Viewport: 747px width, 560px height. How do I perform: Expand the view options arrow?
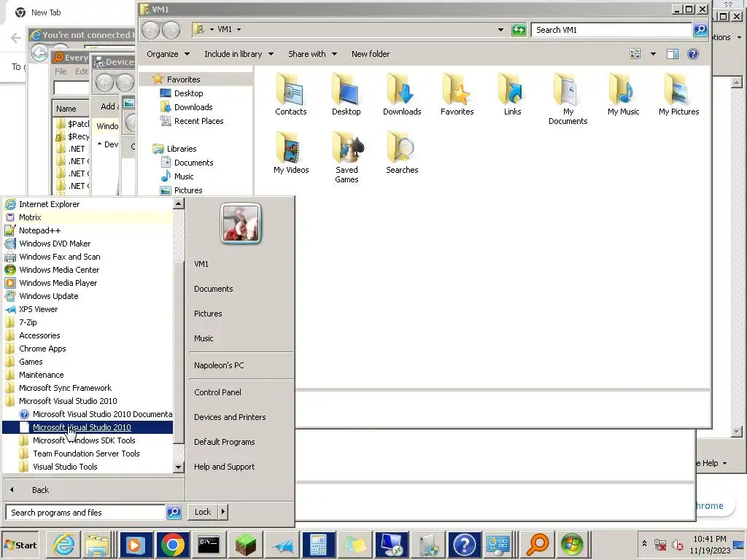pyautogui.click(x=653, y=54)
